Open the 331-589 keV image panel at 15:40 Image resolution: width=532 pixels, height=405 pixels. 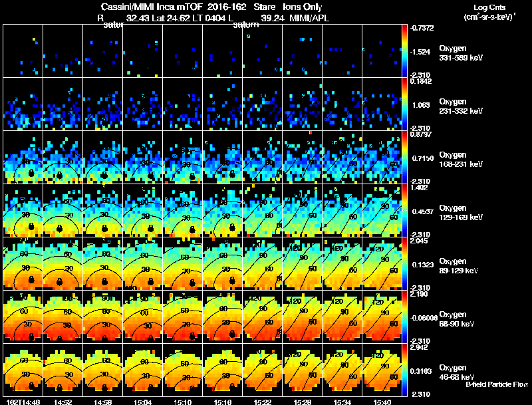382,51
